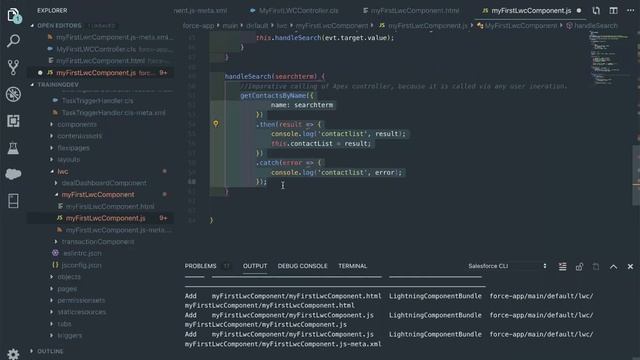
Task: Click the handleSearch breadcrumb item
Action: [x=596, y=25]
